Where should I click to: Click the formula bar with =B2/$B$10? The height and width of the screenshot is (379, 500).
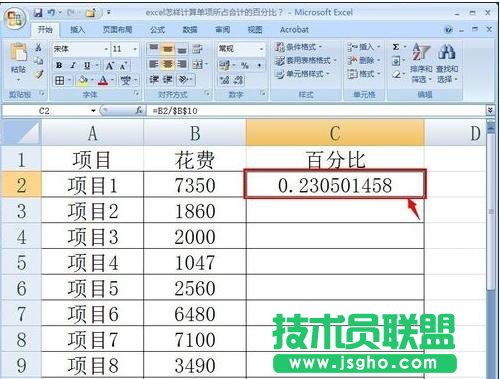tap(317, 111)
